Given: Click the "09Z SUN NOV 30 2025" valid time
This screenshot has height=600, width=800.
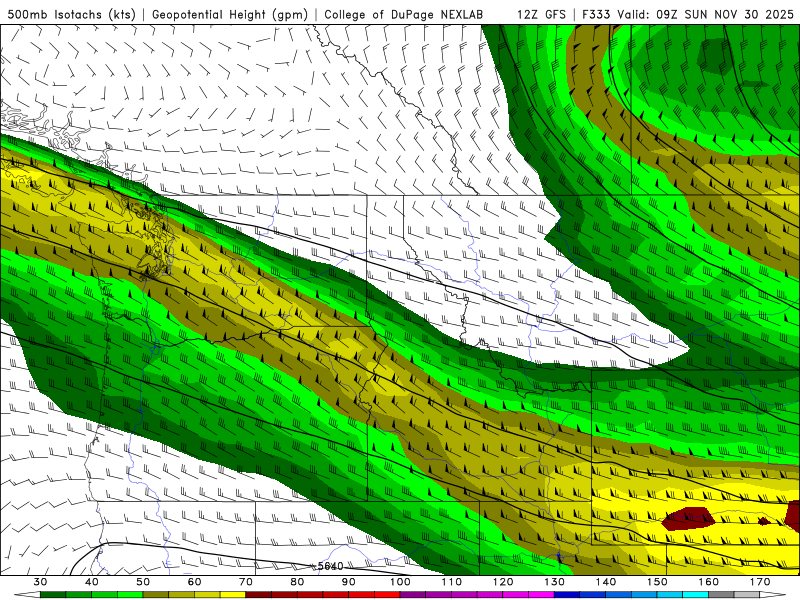Looking at the screenshot, I should pos(725,14).
